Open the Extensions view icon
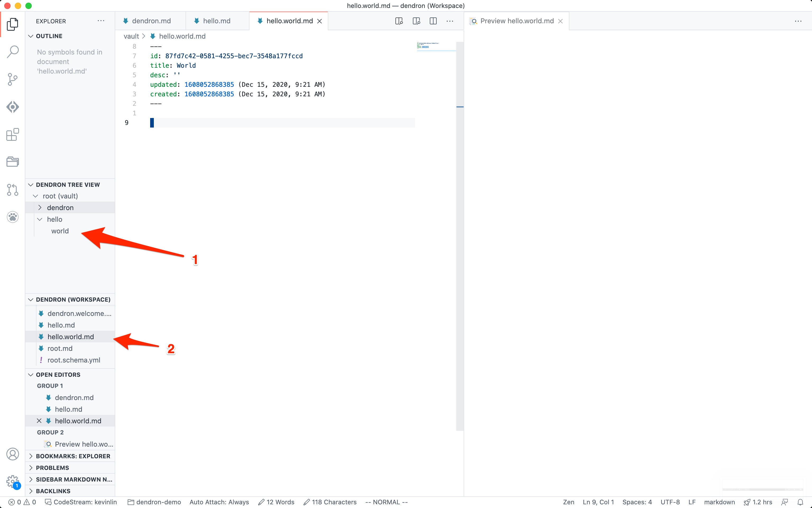The height and width of the screenshot is (508, 812). (x=12, y=134)
